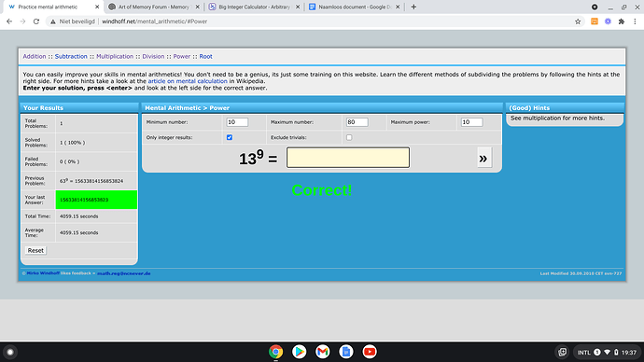
Task: Click the Total Time 4059.15 seconds value
Action: coord(78,216)
